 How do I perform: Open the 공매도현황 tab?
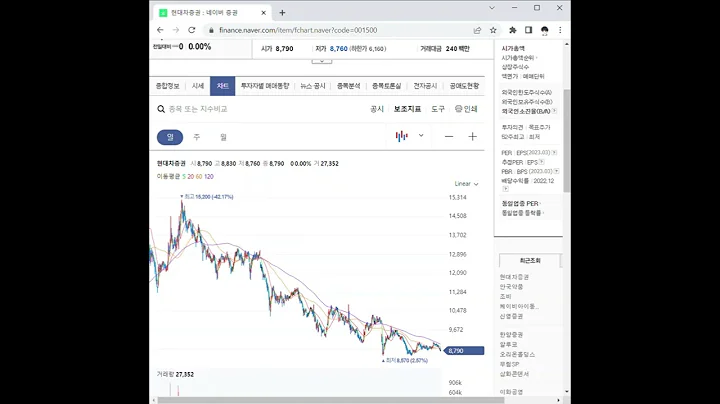coord(464,86)
